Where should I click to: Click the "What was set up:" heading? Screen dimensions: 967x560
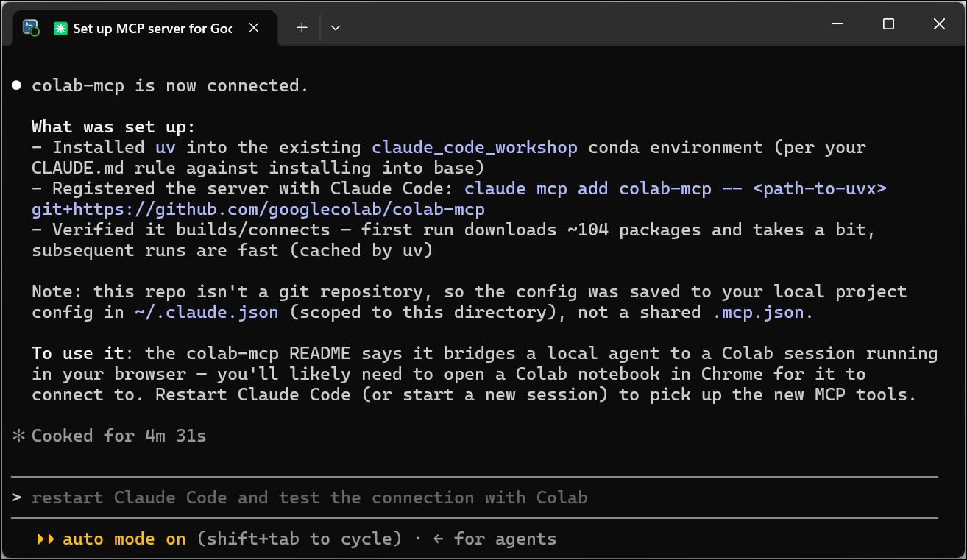(113, 127)
